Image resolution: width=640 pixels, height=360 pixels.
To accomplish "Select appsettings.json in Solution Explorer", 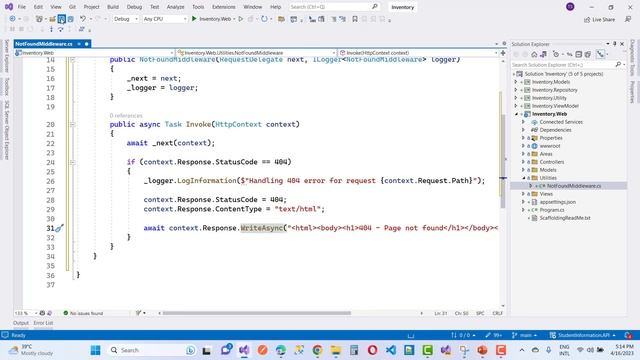I will tap(558, 202).
